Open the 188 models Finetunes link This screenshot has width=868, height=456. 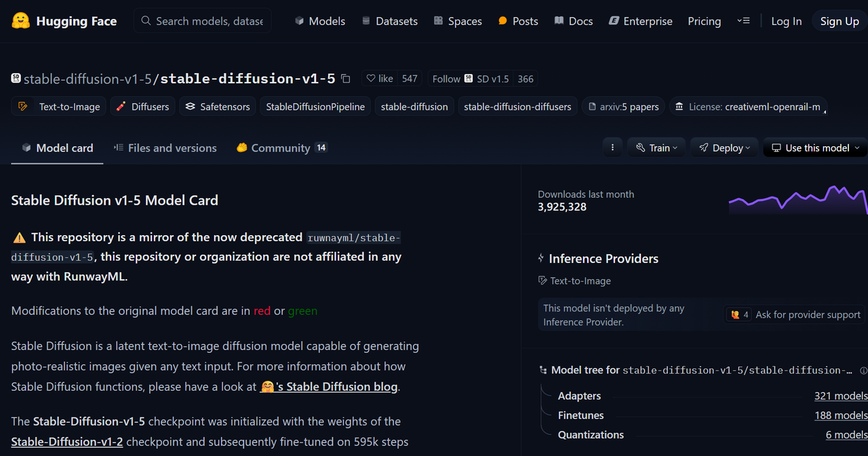(841, 415)
